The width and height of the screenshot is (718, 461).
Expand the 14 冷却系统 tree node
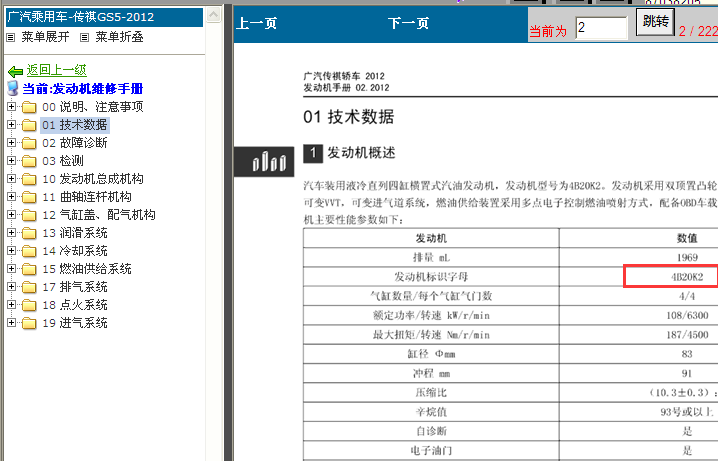pyautogui.click(x=11, y=250)
